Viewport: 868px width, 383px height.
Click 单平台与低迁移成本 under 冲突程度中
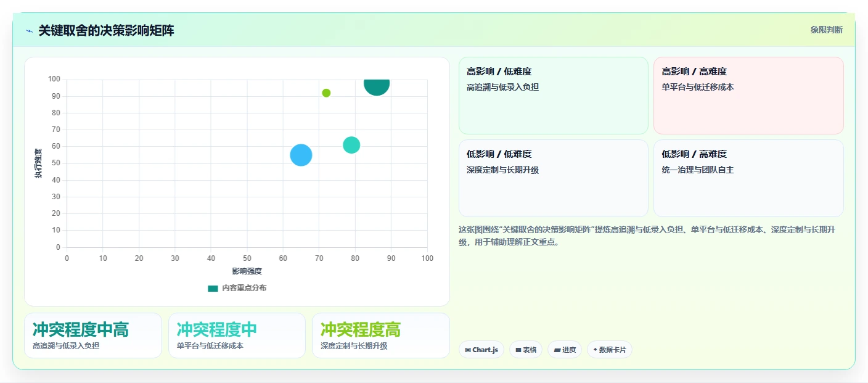coord(210,346)
